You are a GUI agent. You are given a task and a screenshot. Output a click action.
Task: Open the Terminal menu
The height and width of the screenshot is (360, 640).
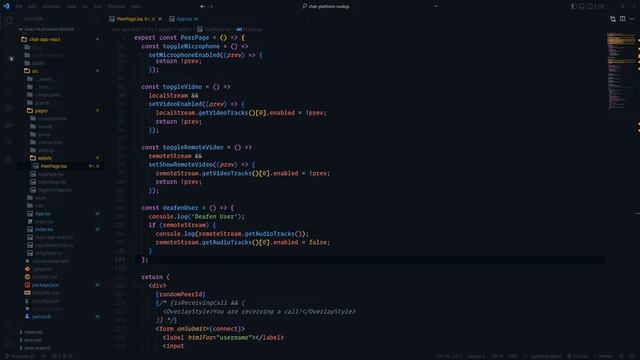pos(116,7)
